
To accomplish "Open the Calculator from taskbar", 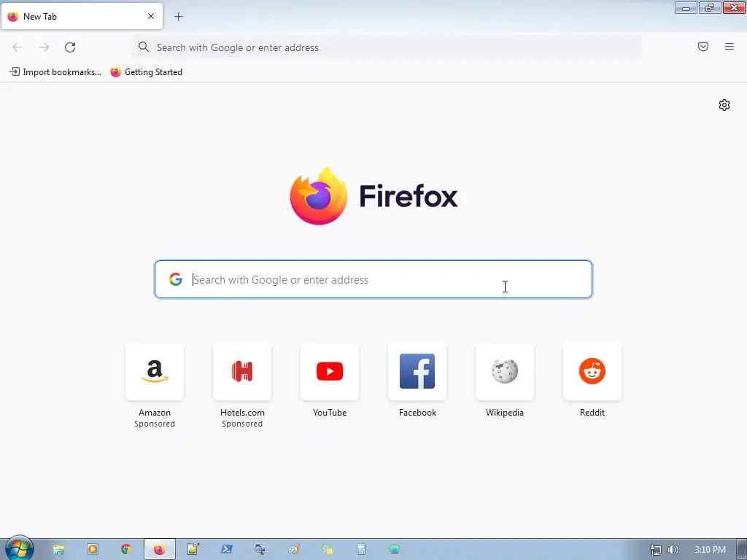I will [361, 550].
